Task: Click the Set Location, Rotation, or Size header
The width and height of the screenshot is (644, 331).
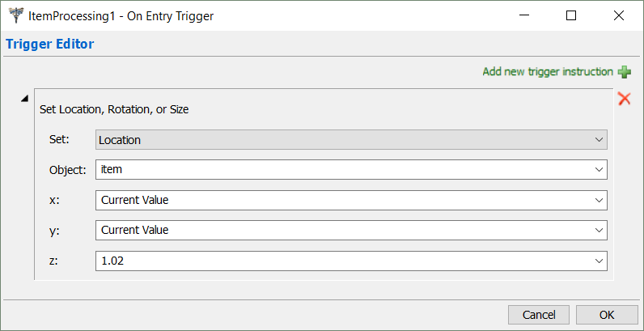Action: tap(114, 109)
